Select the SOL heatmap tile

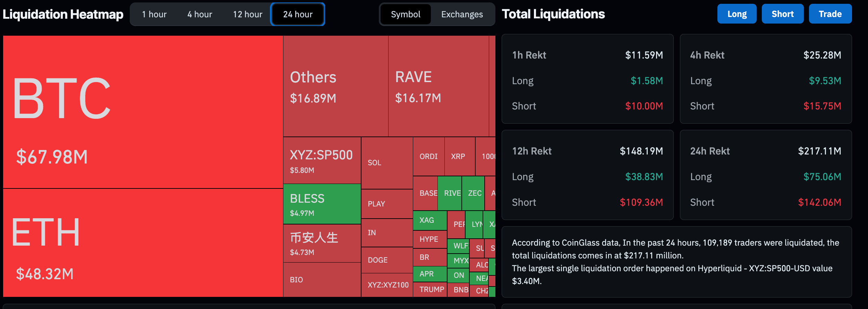pyautogui.click(x=387, y=163)
